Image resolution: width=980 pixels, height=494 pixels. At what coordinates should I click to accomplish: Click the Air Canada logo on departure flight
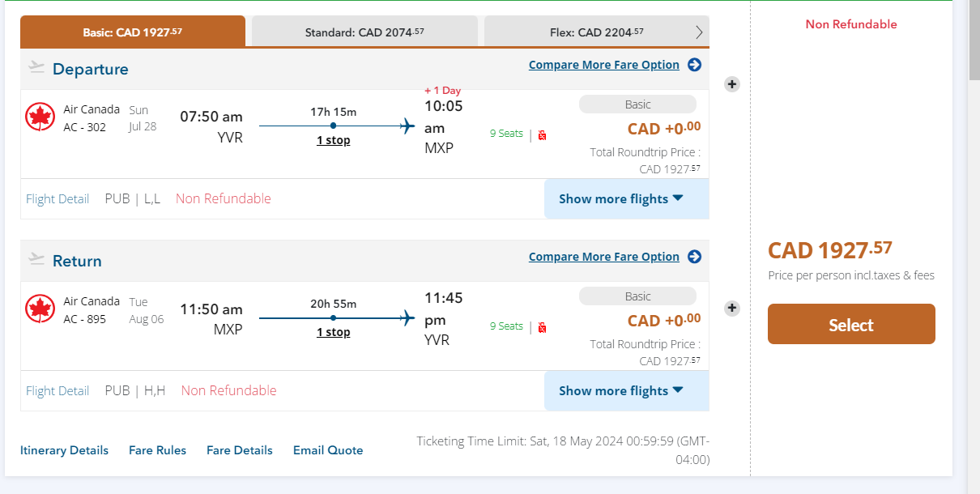click(40, 117)
